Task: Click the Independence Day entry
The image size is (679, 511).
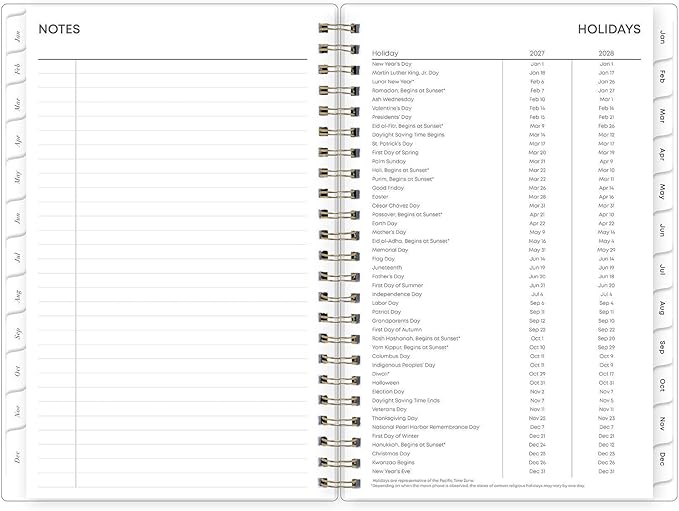Action: [397, 294]
